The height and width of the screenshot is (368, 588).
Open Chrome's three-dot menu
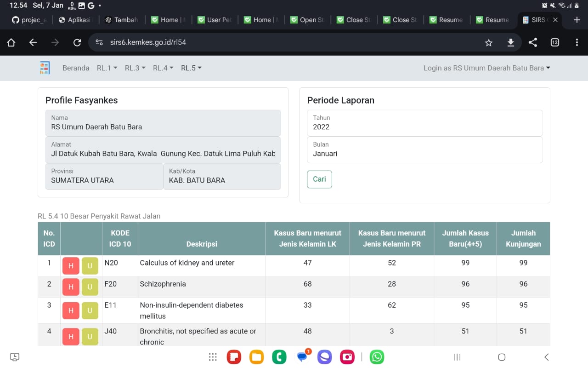(577, 42)
